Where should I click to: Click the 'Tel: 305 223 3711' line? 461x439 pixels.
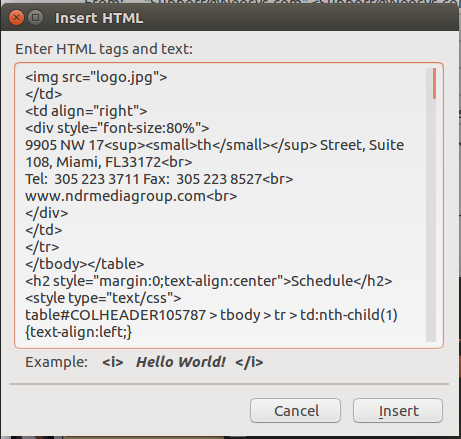click(x=159, y=179)
